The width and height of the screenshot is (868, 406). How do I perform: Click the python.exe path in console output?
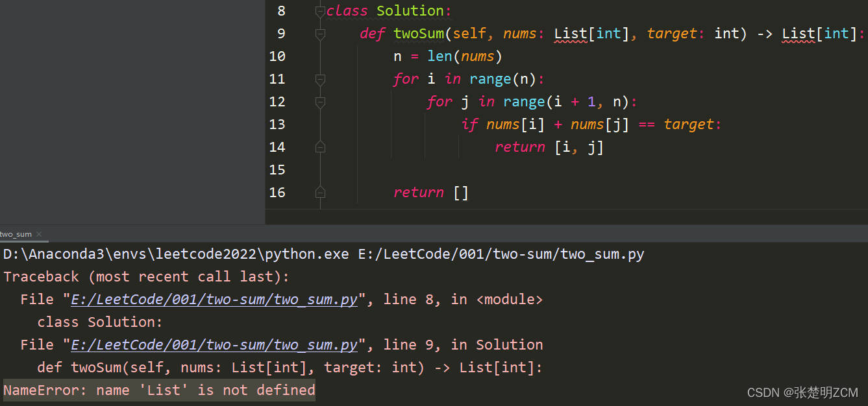click(175, 254)
